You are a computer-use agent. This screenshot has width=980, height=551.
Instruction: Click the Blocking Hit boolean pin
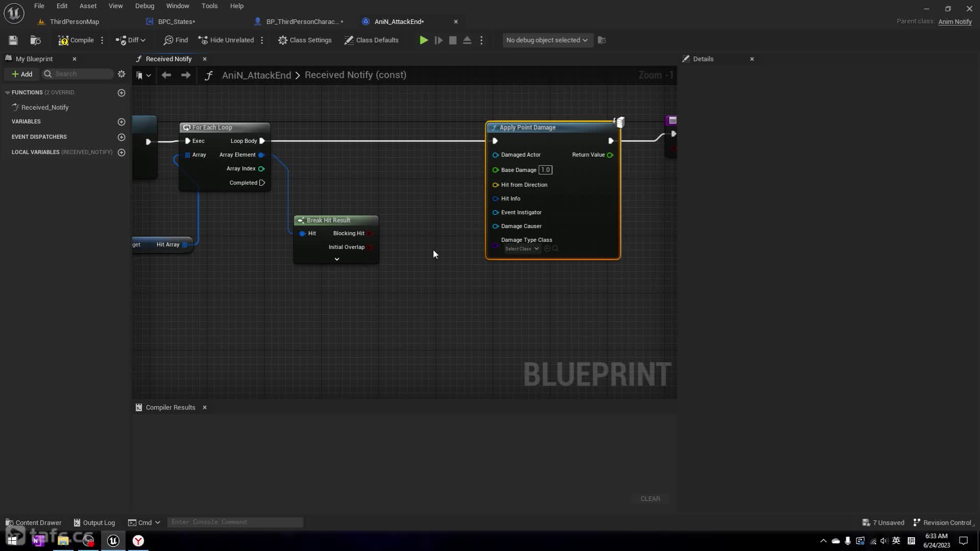(370, 234)
